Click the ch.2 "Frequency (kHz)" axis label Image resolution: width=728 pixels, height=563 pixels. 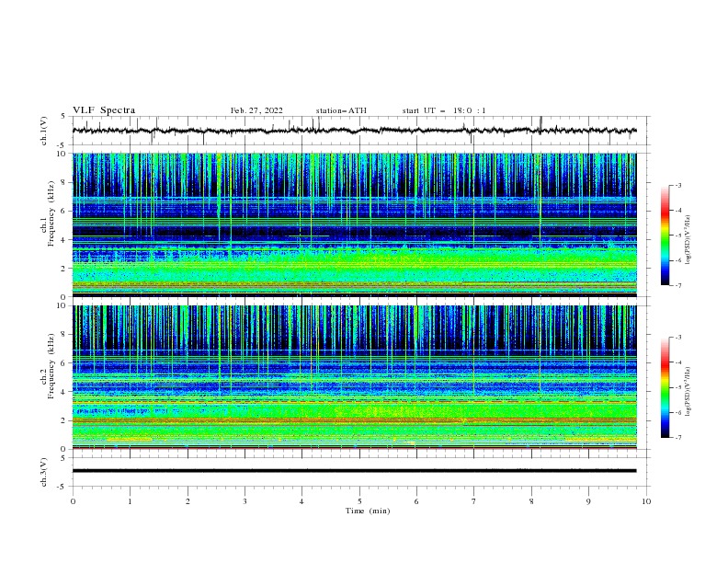[51, 365]
